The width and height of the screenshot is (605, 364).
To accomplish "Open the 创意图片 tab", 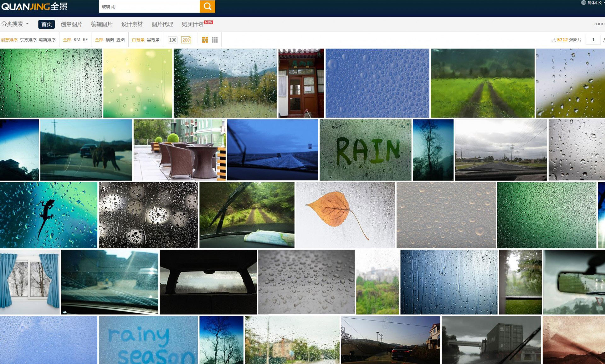I will 71,24.
